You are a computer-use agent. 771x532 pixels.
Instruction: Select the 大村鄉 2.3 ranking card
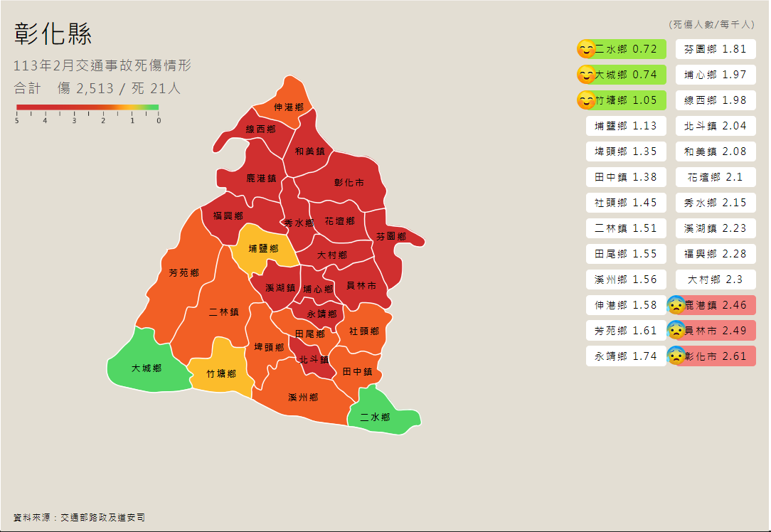point(716,280)
